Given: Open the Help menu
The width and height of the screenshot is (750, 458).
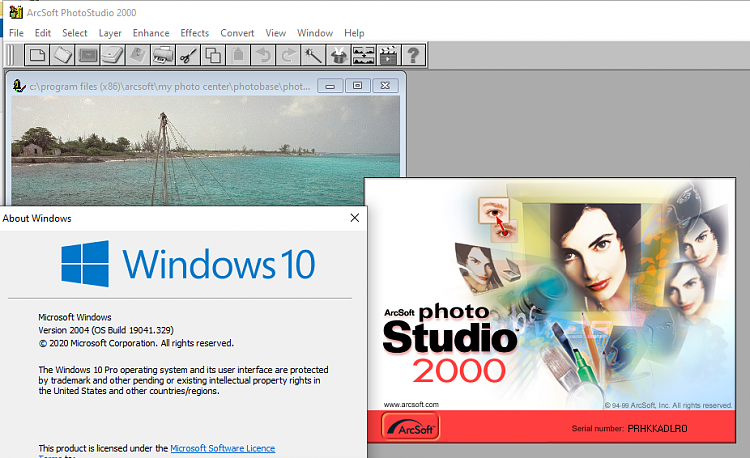Looking at the screenshot, I should click(x=354, y=33).
